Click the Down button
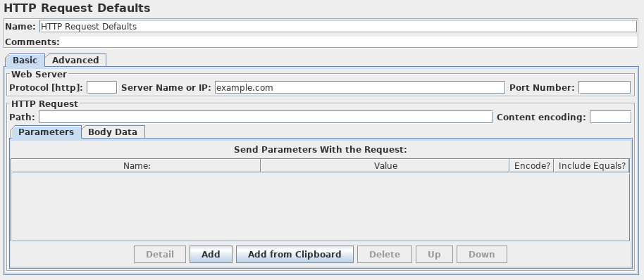644x280 pixels. 482,254
